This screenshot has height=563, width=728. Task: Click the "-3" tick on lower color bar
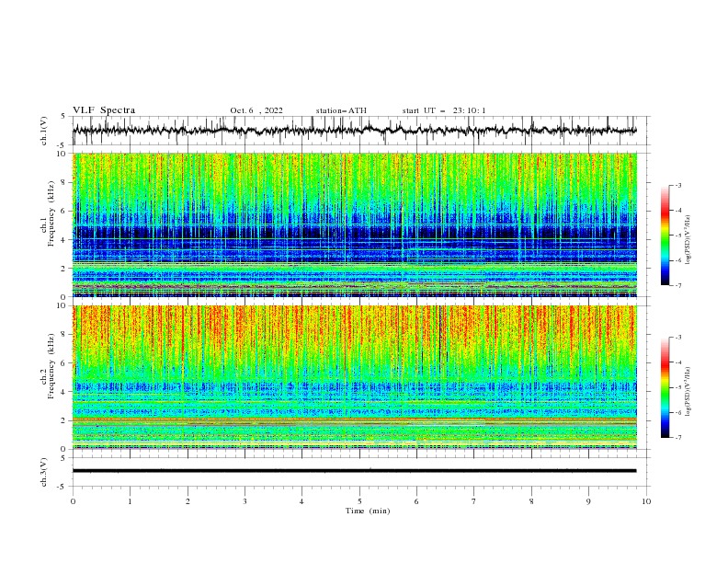click(x=678, y=338)
